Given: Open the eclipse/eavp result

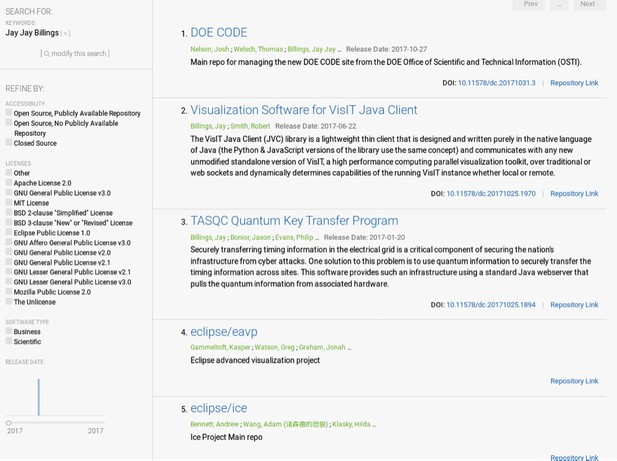Looking at the screenshot, I should point(224,332).
